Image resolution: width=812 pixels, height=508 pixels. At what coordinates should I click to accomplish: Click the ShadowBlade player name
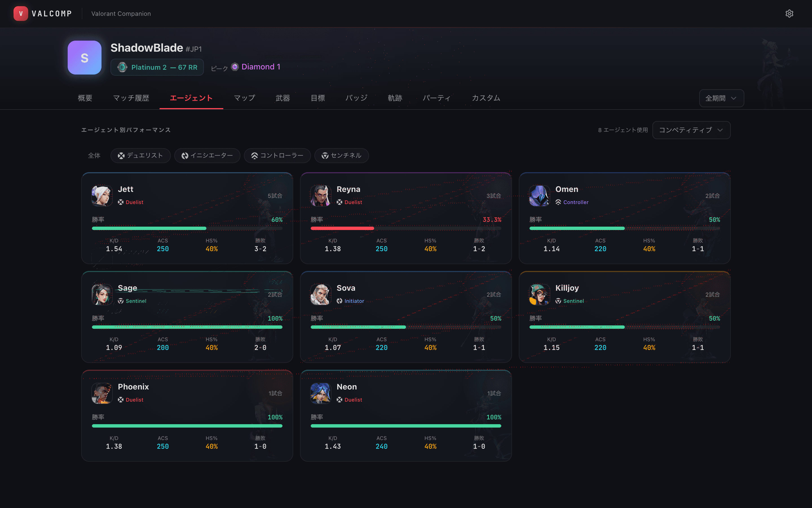pos(147,48)
